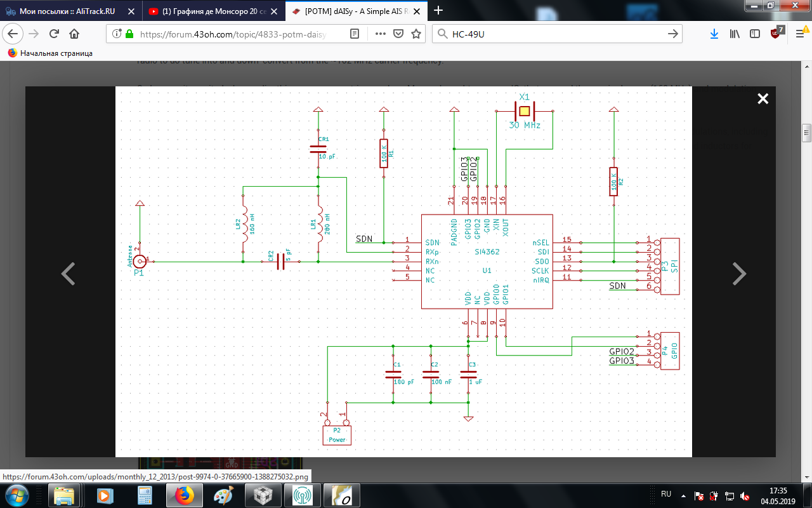Show hidden system tray icons

pos(683,495)
